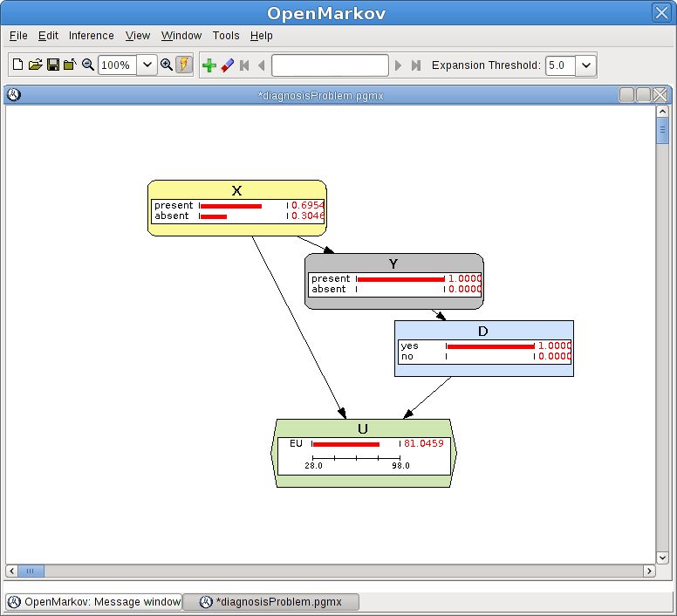
Task: Expand the Expansion Threshold dropdown
Action: pos(585,65)
